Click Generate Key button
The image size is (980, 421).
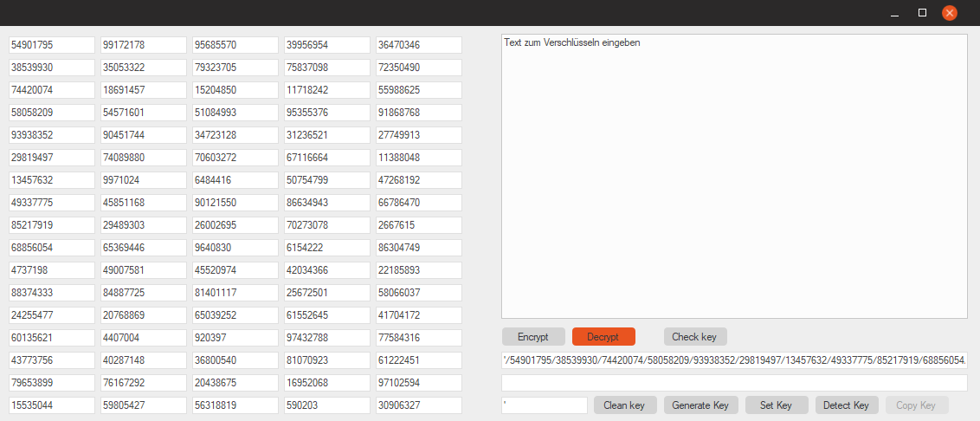700,405
